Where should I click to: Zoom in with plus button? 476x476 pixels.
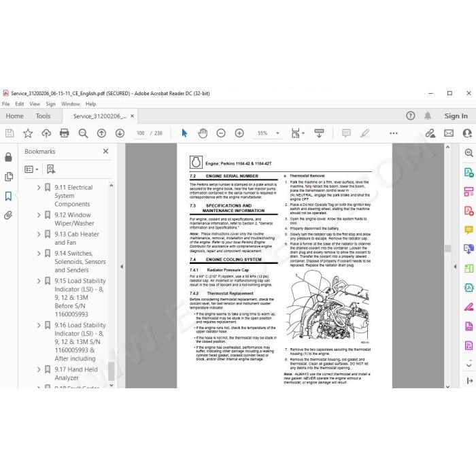pos(239,133)
